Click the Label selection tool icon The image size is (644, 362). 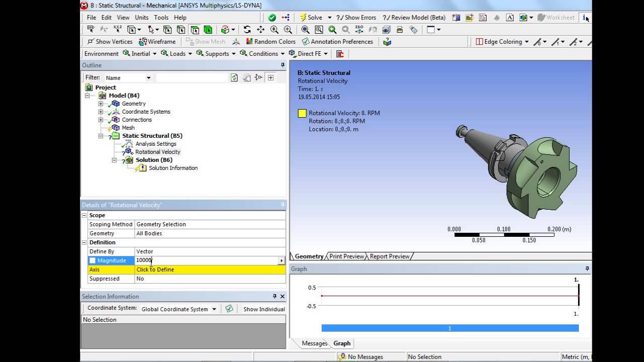tap(91, 30)
